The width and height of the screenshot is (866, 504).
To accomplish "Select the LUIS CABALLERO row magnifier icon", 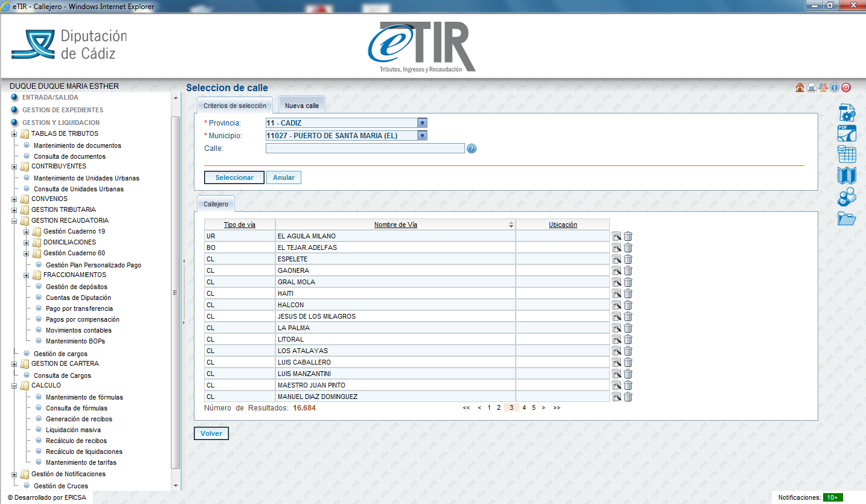I will (x=617, y=362).
